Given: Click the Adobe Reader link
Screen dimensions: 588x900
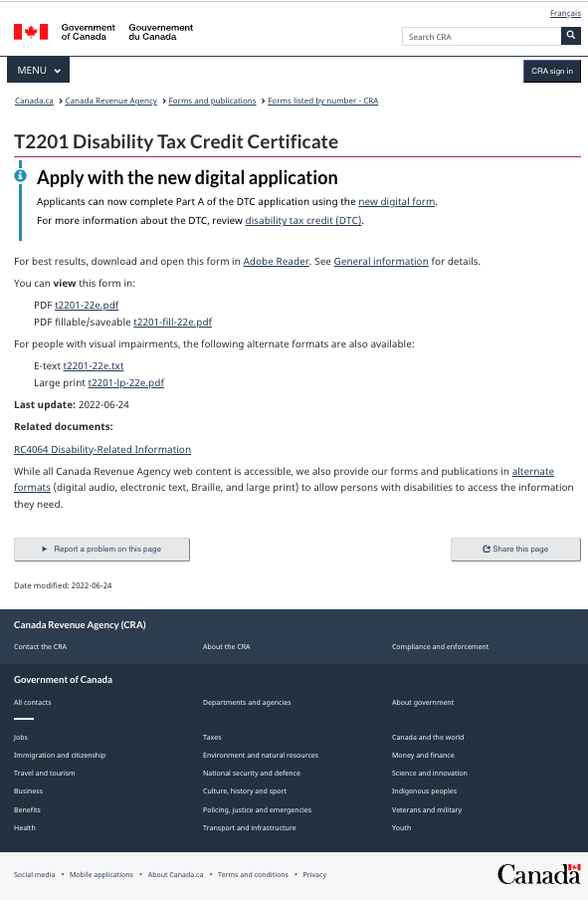Looking at the screenshot, I should 276,261.
